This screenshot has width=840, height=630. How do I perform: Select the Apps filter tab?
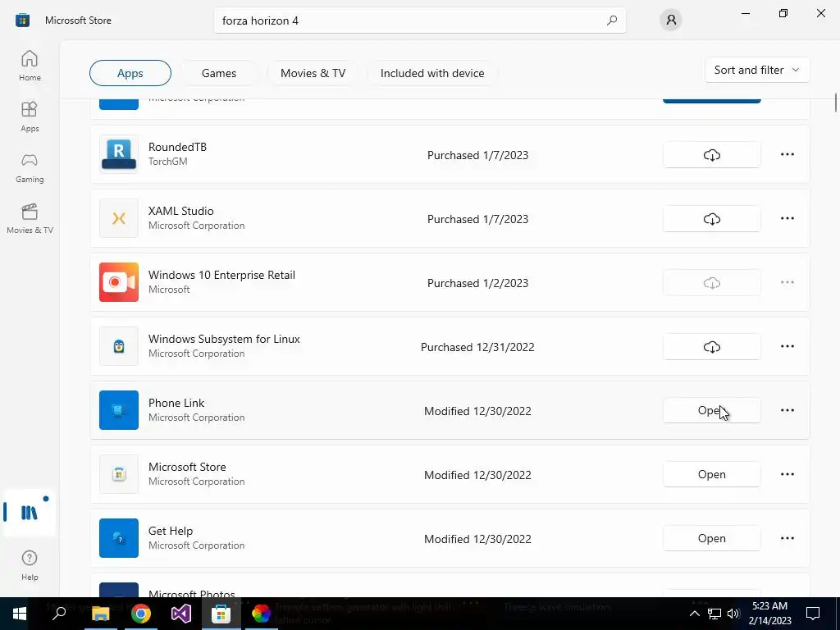tap(130, 73)
